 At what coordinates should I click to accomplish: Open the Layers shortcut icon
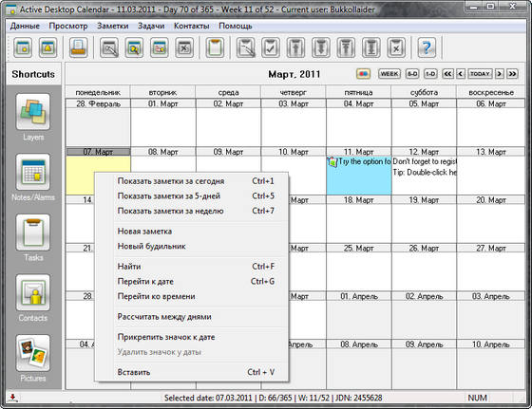33,112
